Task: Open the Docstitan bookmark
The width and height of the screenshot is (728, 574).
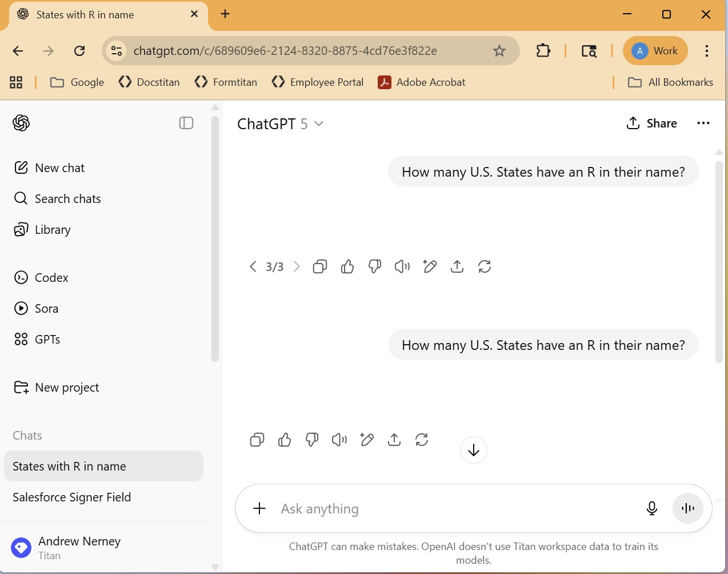Action: pos(149,82)
